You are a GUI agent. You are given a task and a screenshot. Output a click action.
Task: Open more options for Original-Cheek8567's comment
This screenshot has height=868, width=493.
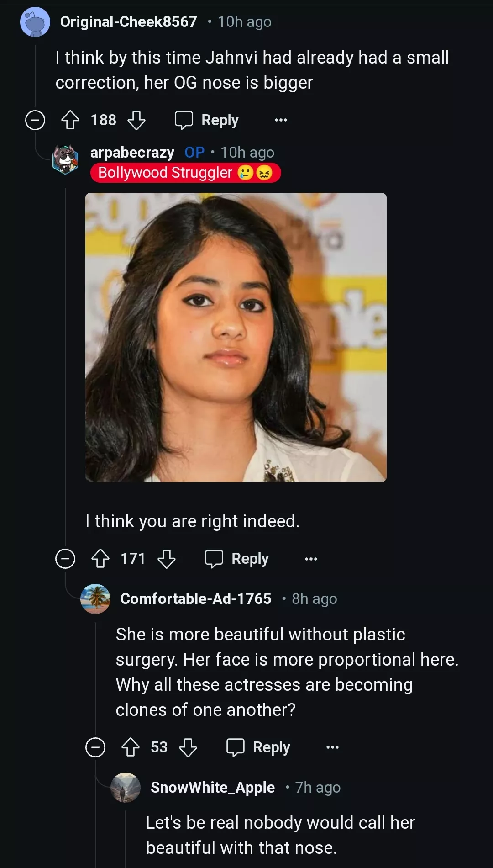coord(281,120)
